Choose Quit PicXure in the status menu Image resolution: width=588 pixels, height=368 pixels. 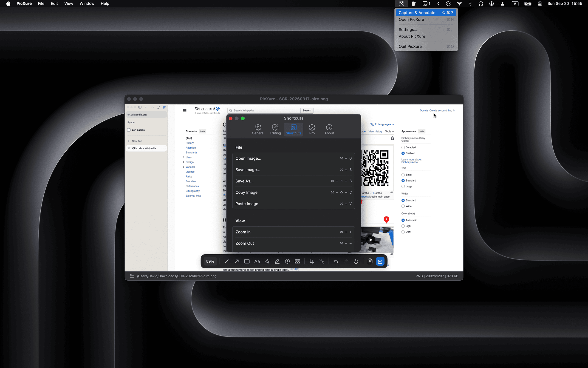[426, 46]
